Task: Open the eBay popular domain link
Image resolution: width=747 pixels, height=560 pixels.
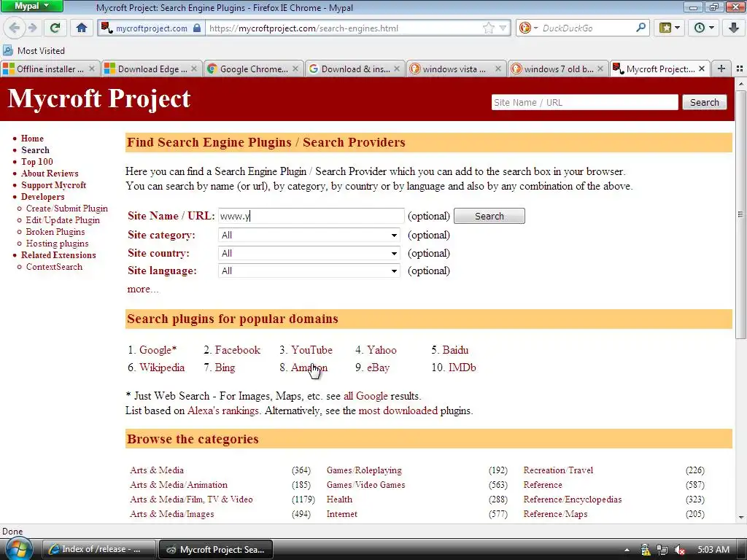Action: pyautogui.click(x=379, y=367)
